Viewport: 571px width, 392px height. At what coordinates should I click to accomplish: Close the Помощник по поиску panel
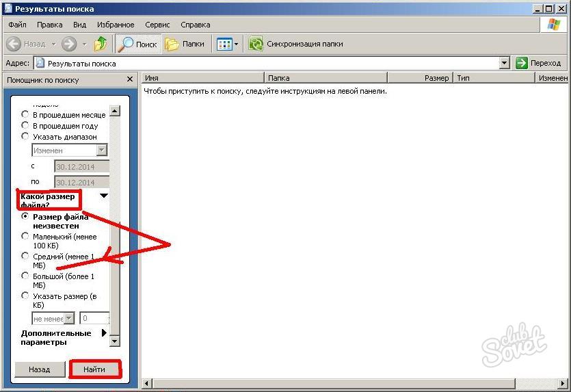[130, 79]
